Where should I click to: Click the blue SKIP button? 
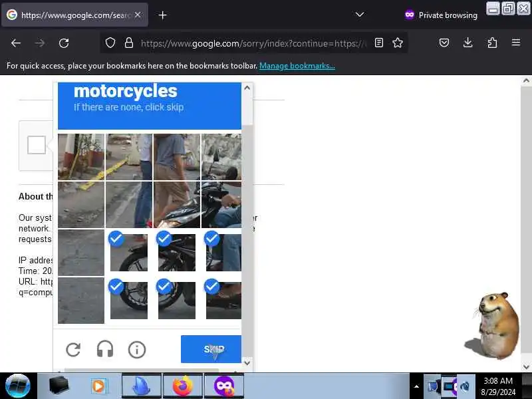click(211, 349)
